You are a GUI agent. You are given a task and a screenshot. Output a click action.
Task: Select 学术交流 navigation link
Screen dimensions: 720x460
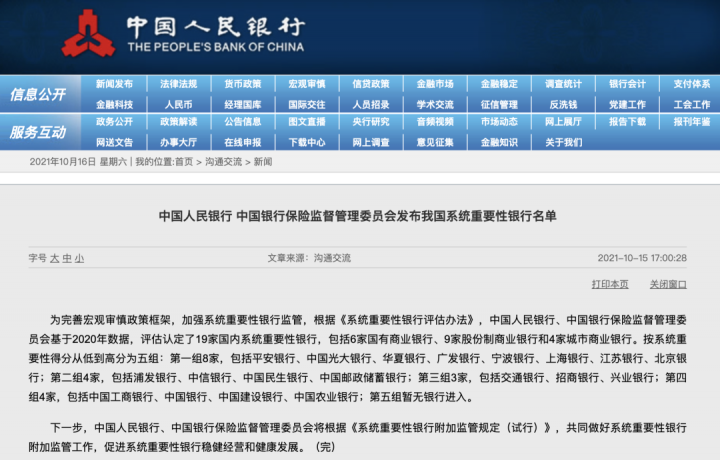point(435,105)
